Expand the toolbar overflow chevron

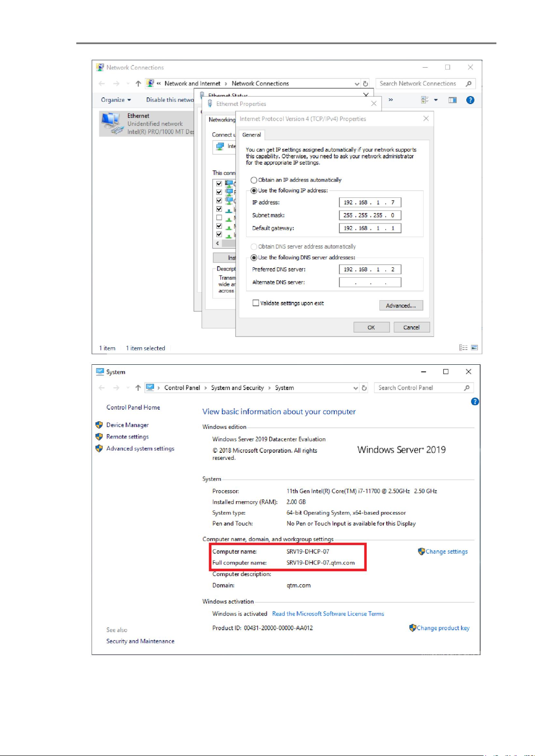tap(390, 100)
